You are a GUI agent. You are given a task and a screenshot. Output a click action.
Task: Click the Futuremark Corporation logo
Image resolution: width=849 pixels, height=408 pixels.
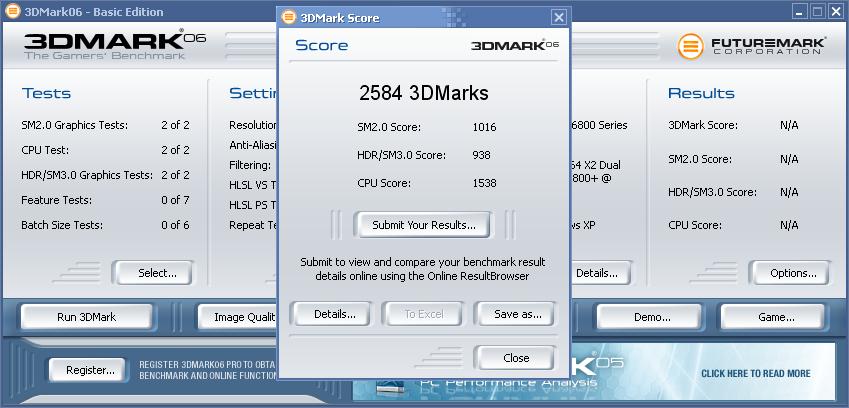[x=752, y=46]
